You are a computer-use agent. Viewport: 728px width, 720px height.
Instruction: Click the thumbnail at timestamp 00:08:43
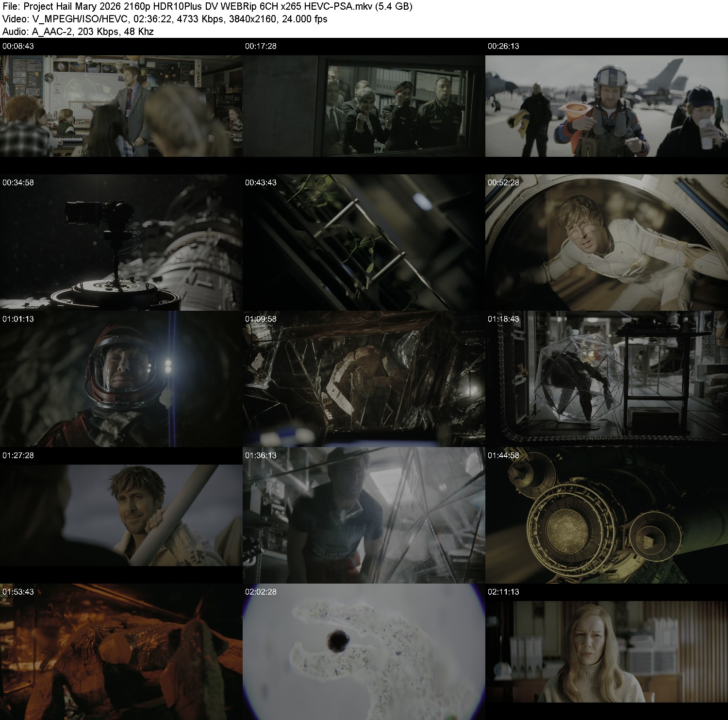pyautogui.click(x=121, y=106)
